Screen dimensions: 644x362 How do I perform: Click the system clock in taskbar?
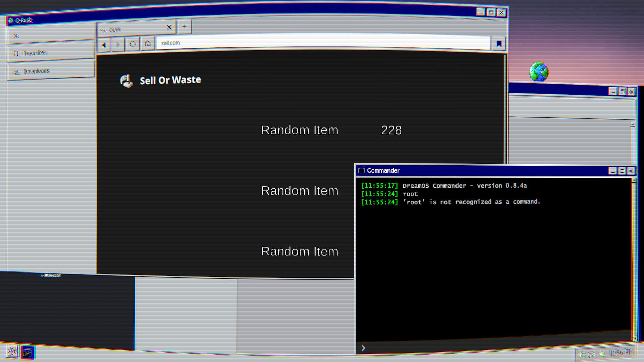coord(621,352)
